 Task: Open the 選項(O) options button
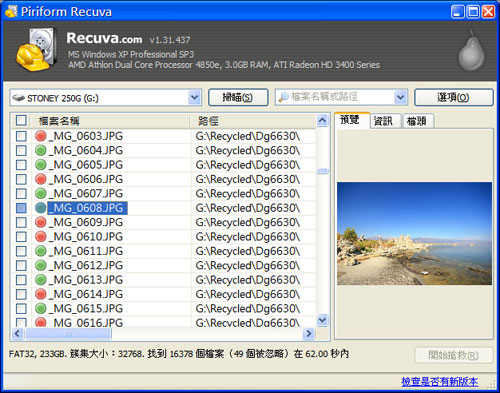click(x=453, y=97)
